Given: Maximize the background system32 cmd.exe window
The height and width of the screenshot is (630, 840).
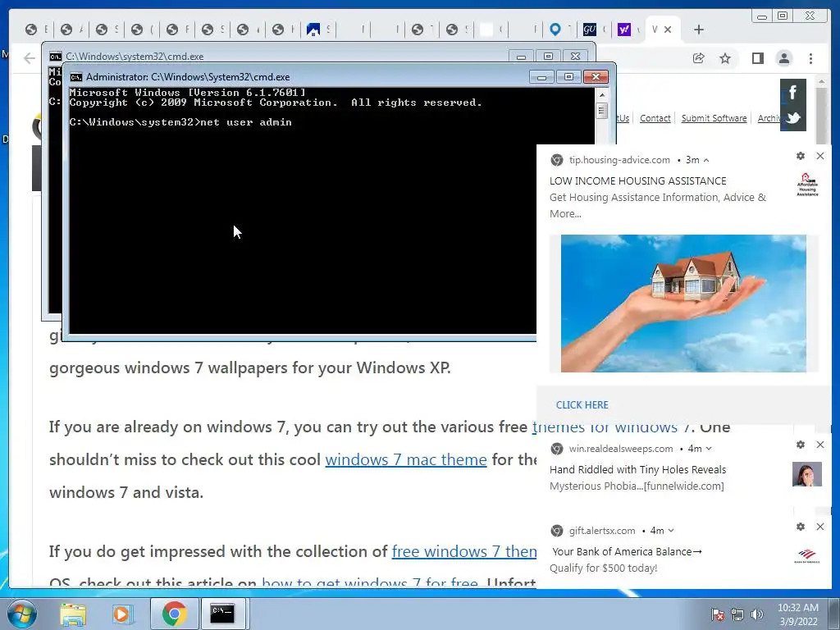Looking at the screenshot, I should coord(548,57).
